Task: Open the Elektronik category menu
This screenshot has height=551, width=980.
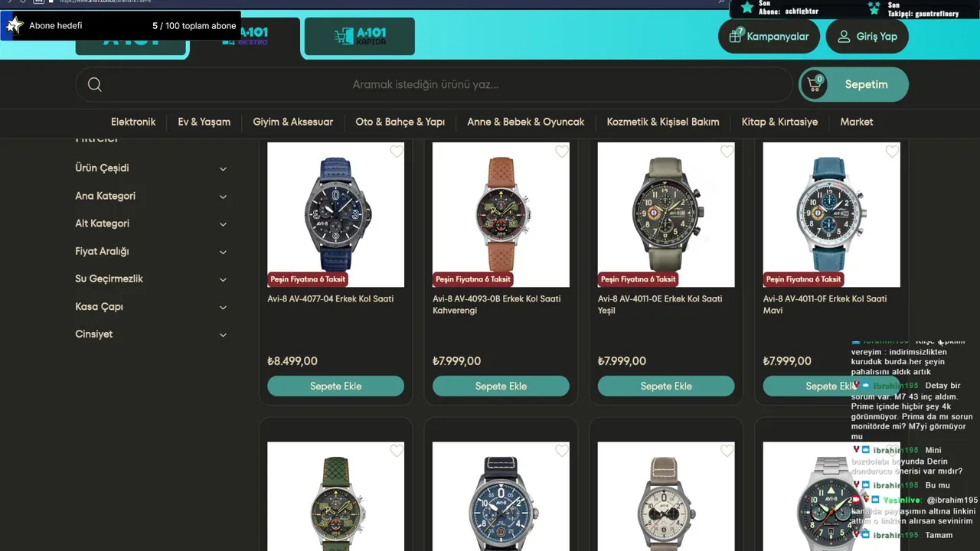Action: [x=133, y=122]
